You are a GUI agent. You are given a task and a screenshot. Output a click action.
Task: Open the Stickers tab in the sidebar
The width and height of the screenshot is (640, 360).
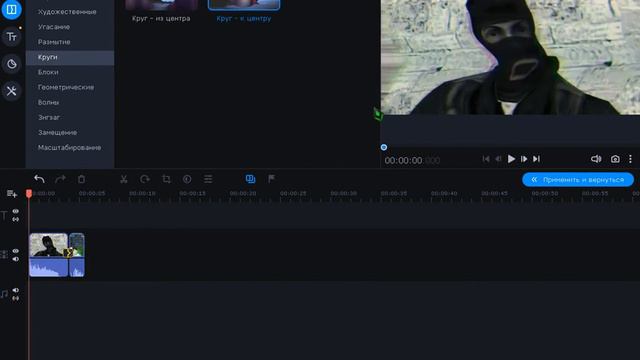tap(11, 64)
